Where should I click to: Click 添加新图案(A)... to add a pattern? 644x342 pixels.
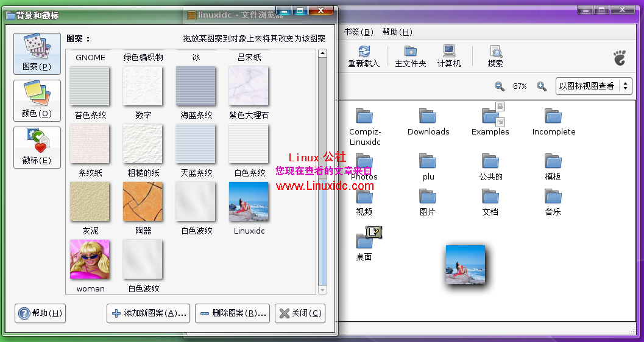tap(149, 313)
